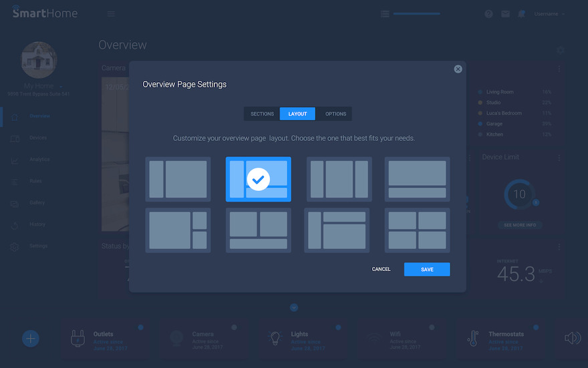Click the Gallery image icon
Viewport: 588px width, 368px height.
click(15, 204)
